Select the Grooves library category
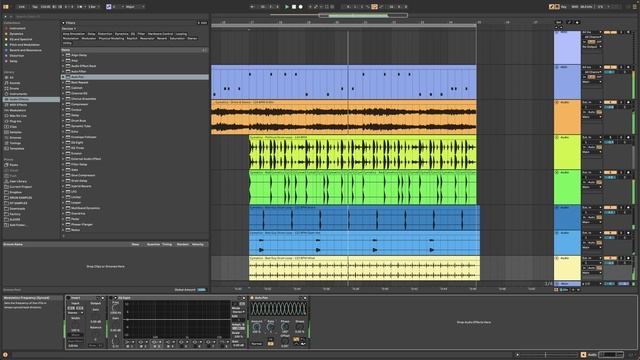The height and width of the screenshot is (360, 640). [16, 138]
